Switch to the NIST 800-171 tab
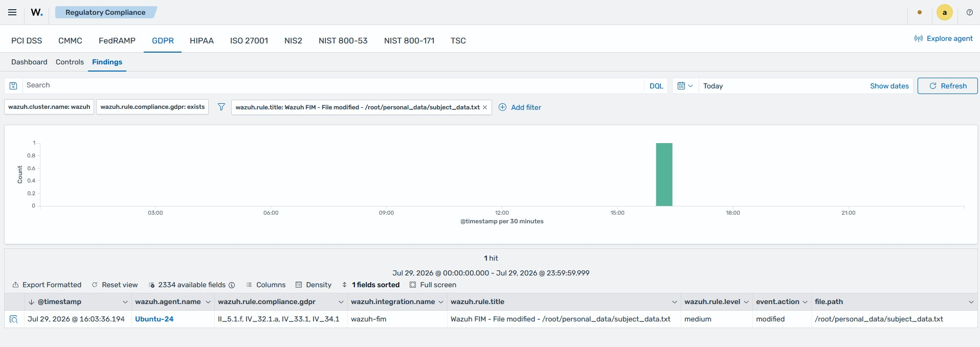 click(409, 40)
